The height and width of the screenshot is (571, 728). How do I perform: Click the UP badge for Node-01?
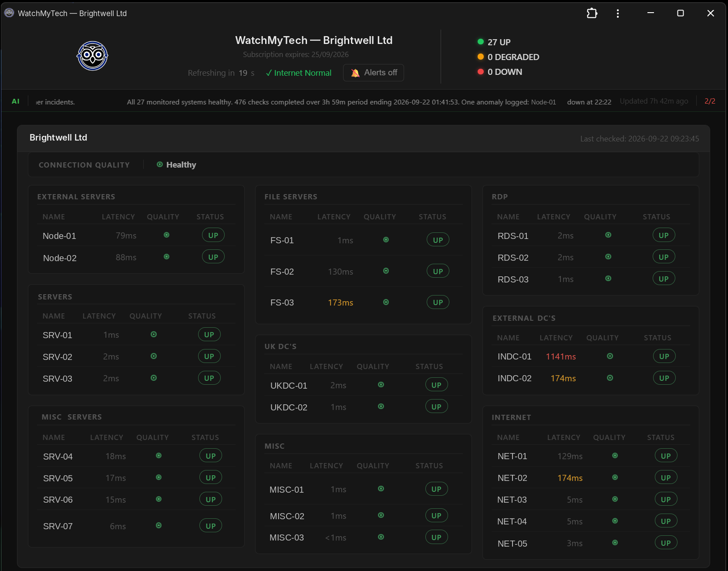(213, 235)
